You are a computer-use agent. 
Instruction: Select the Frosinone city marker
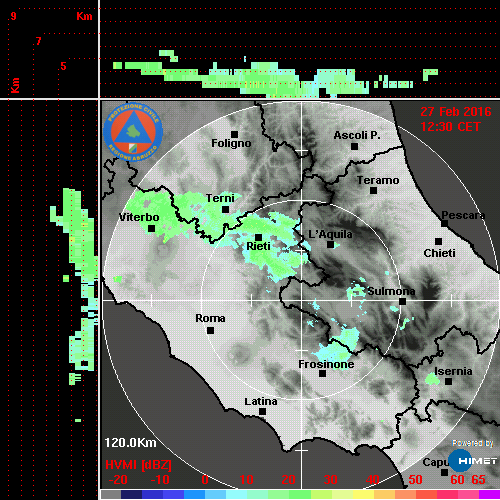(x=322, y=373)
